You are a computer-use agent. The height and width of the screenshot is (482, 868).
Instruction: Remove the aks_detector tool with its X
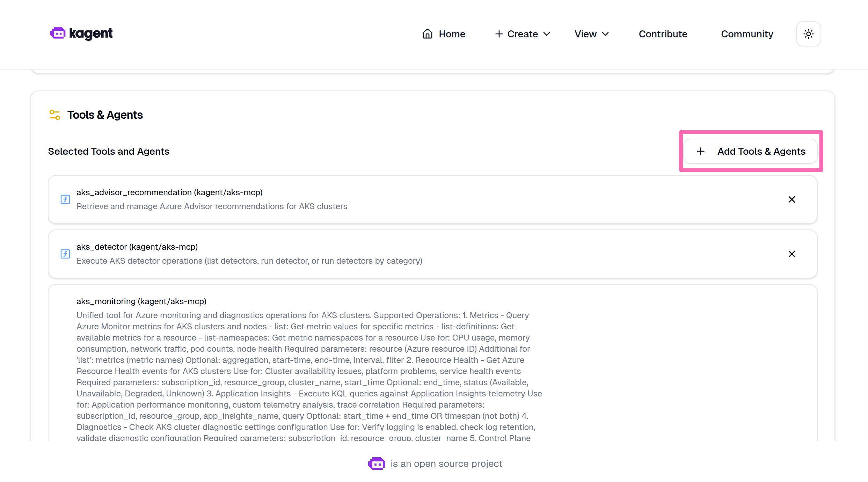point(792,254)
